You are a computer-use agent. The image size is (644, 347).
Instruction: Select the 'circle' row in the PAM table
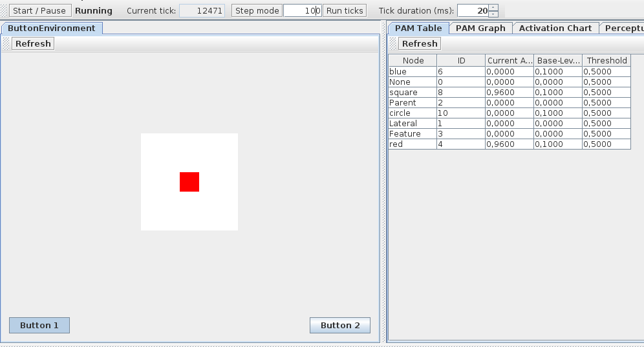(x=412, y=113)
